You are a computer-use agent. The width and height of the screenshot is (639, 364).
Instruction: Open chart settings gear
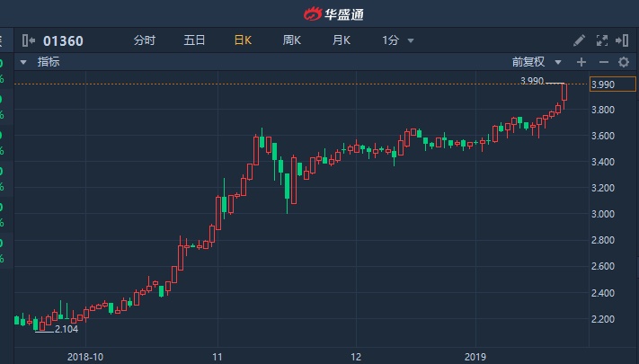click(624, 62)
